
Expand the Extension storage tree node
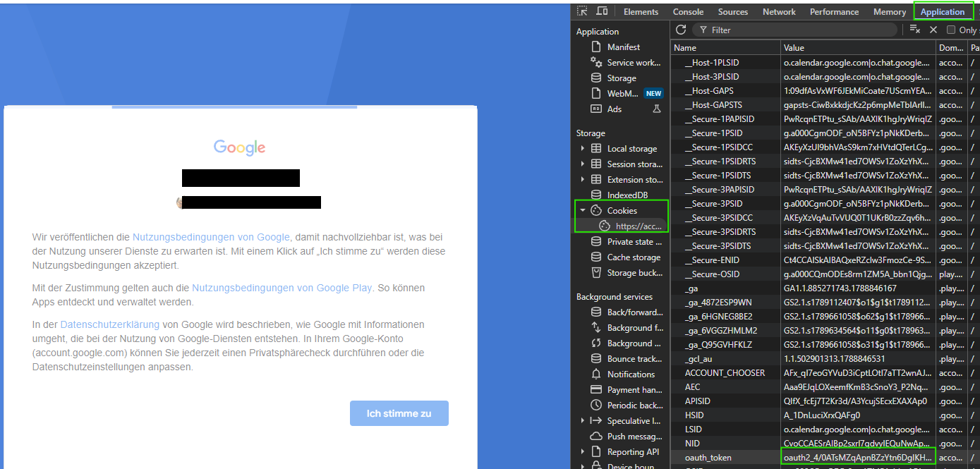(583, 180)
